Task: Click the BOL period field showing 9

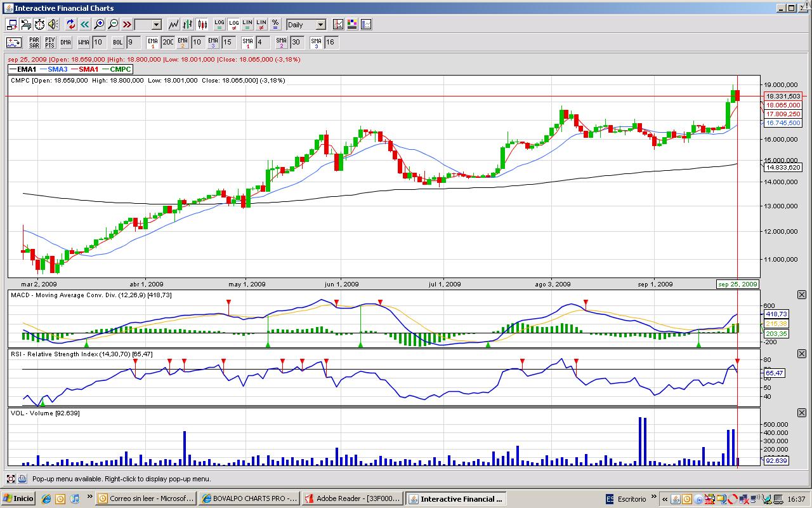Action: (x=133, y=43)
